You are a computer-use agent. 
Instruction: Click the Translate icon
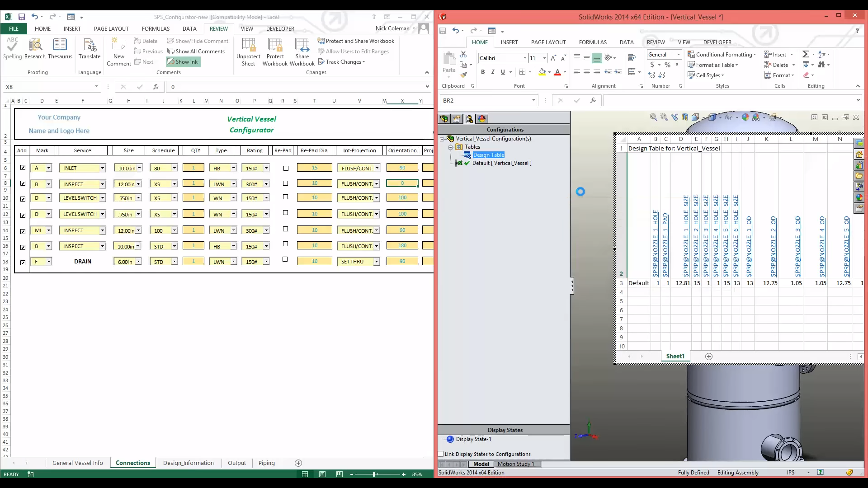pyautogui.click(x=90, y=49)
